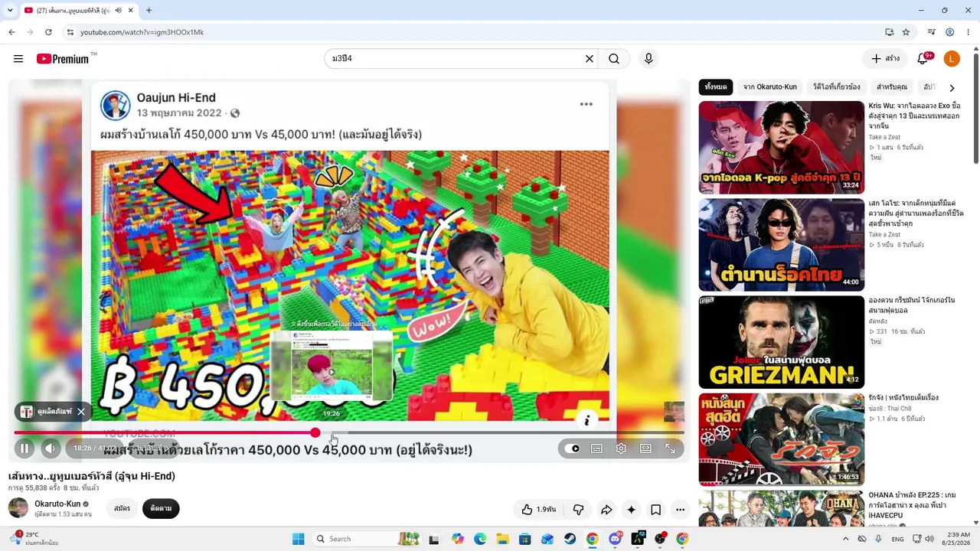This screenshot has width=980, height=551.
Task: Mute the video volume
Action: coord(51,448)
